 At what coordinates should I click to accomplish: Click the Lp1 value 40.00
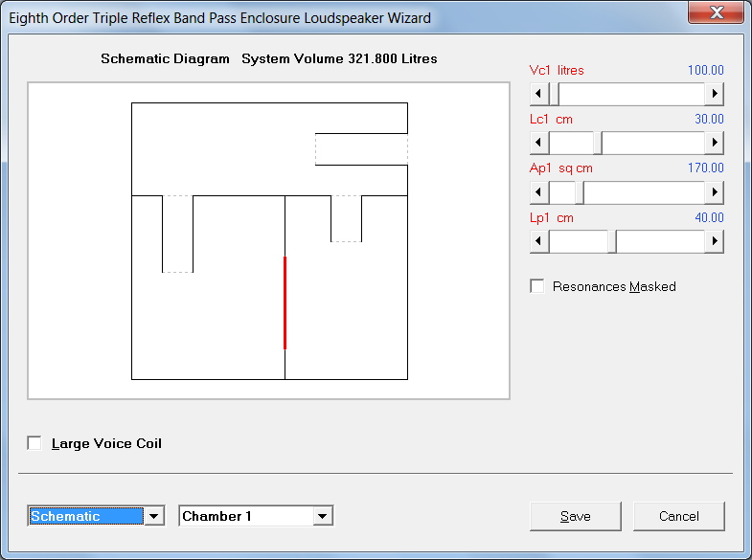pos(709,217)
